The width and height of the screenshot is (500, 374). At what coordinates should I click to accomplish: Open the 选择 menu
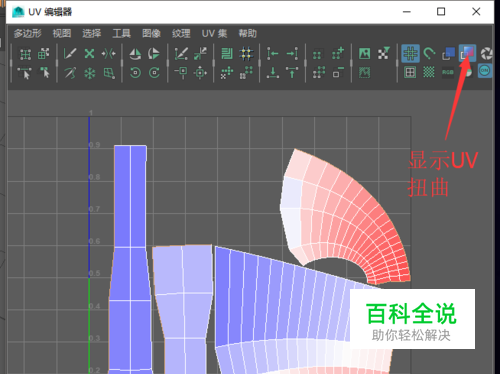(92, 33)
